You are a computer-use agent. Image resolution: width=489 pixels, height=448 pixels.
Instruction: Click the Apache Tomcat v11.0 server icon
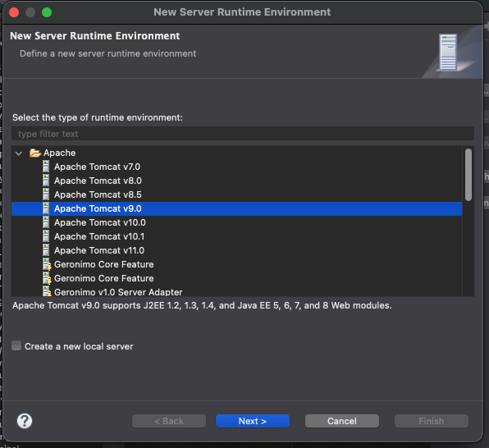(x=46, y=250)
